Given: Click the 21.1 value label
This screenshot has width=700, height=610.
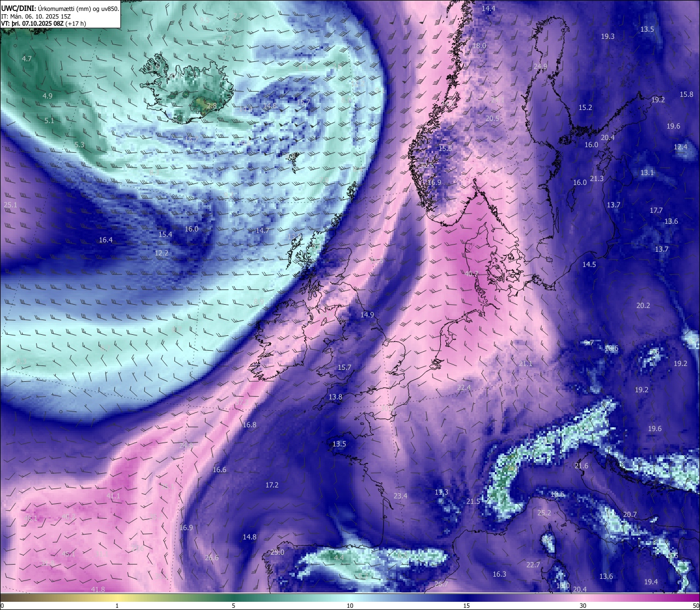Looking at the screenshot, I should [525, 363].
